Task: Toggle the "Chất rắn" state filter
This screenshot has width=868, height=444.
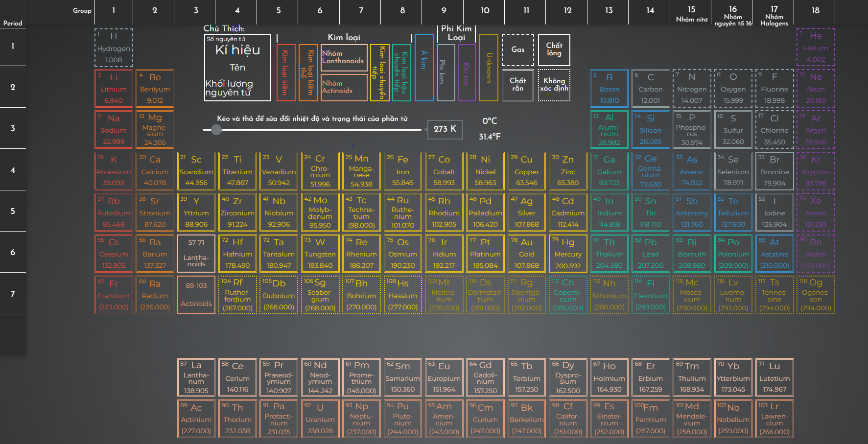Action: pos(517,85)
